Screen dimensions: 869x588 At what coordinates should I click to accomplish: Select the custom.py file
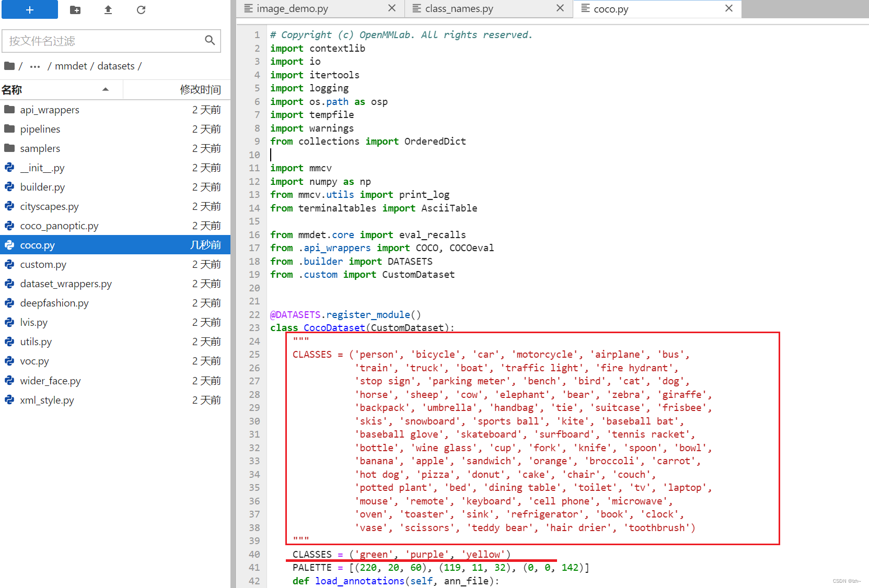point(115,264)
